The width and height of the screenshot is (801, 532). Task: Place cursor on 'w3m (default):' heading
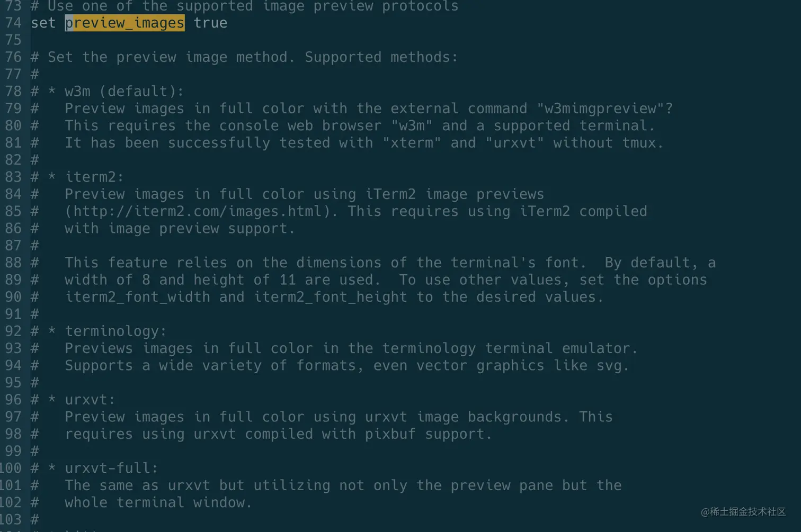[124, 92]
